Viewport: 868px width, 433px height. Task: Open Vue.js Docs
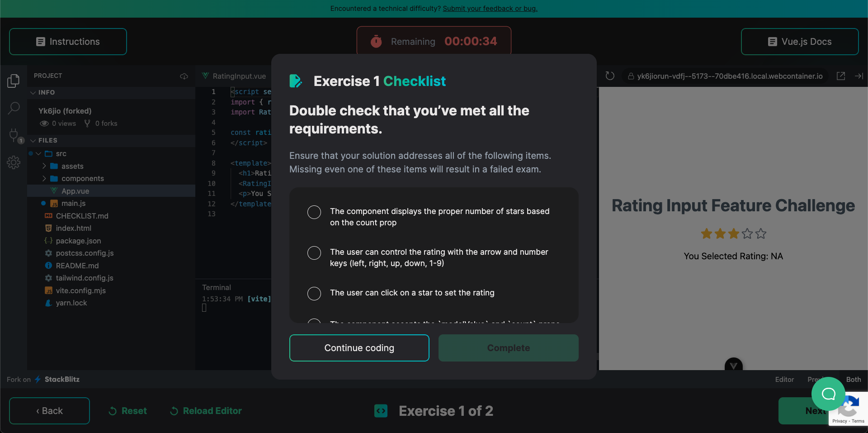(800, 42)
